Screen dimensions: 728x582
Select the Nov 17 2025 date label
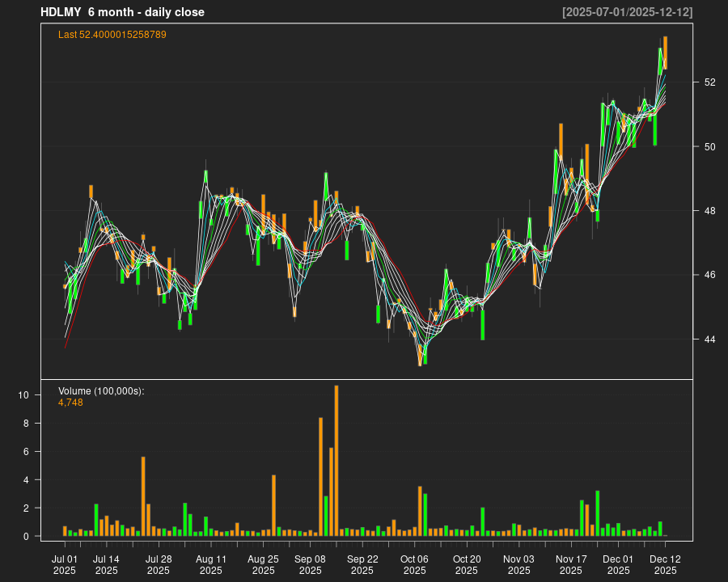tap(571, 564)
